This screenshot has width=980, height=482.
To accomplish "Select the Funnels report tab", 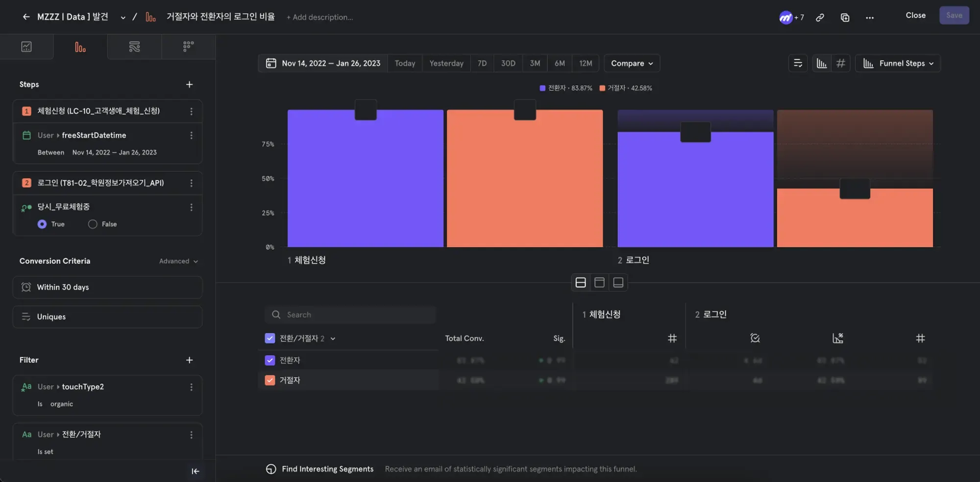I will [80, 47].
